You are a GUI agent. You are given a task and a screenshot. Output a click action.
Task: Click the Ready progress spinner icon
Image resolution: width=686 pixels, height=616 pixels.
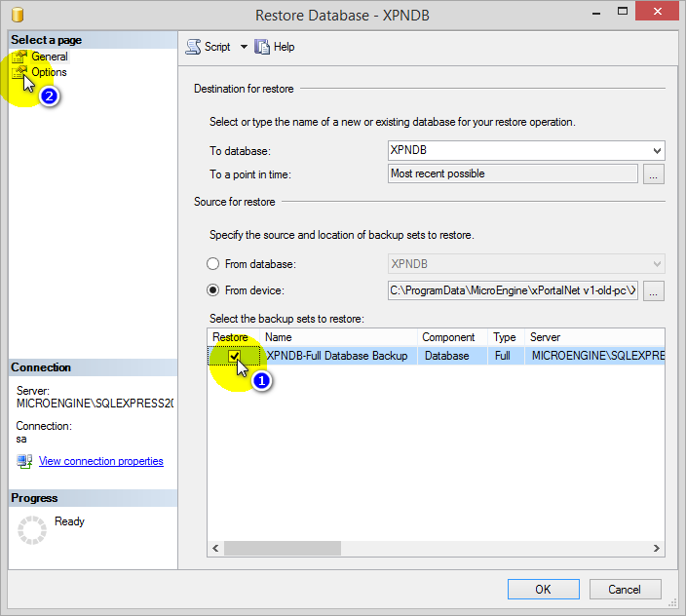coord(33,530)
